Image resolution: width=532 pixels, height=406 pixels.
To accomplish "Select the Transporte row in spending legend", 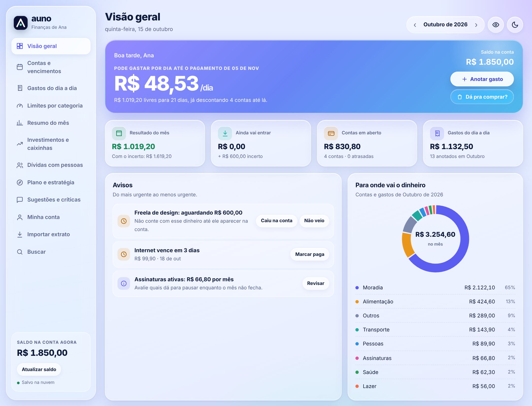I will [x=435, y=329].
